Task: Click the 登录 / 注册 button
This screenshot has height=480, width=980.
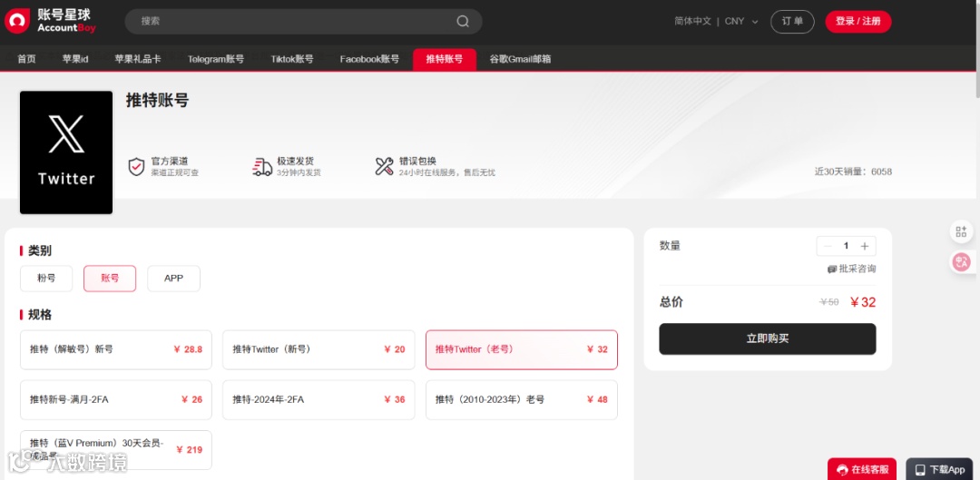Action: click(858, 21)
